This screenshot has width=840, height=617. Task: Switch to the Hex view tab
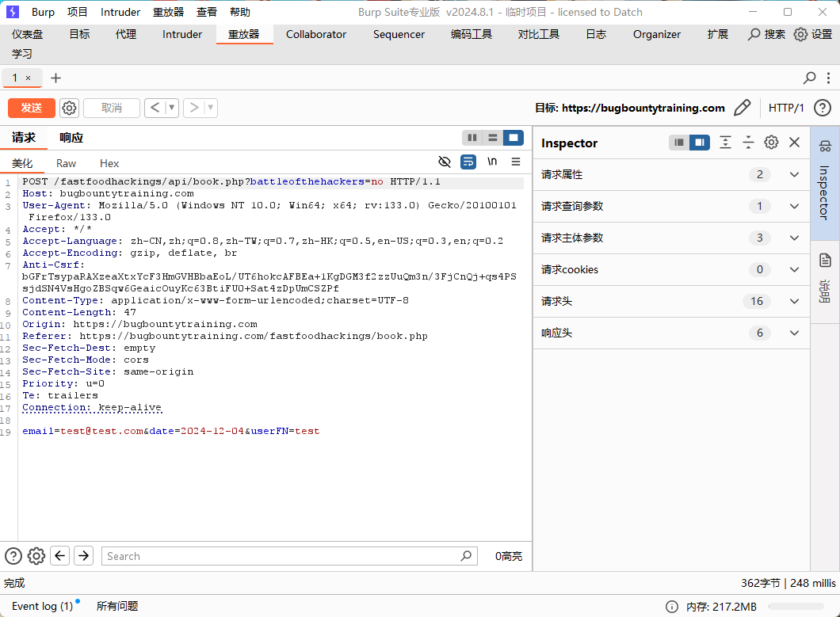[x=109, y=163]
